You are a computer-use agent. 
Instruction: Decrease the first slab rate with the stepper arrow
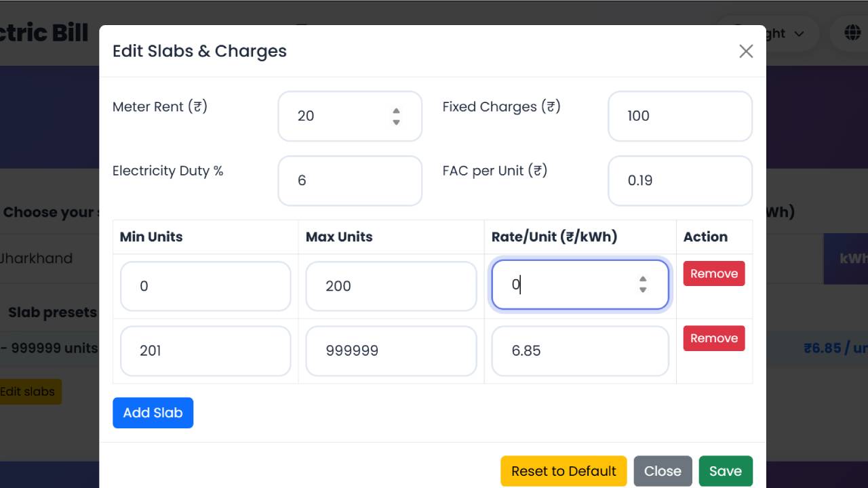click(x=642, y=290)
